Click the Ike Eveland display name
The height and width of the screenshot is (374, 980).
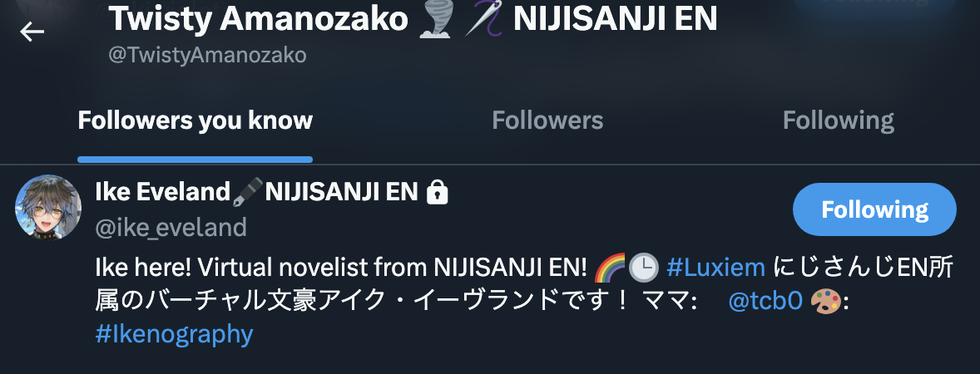(x=162, y=192)
